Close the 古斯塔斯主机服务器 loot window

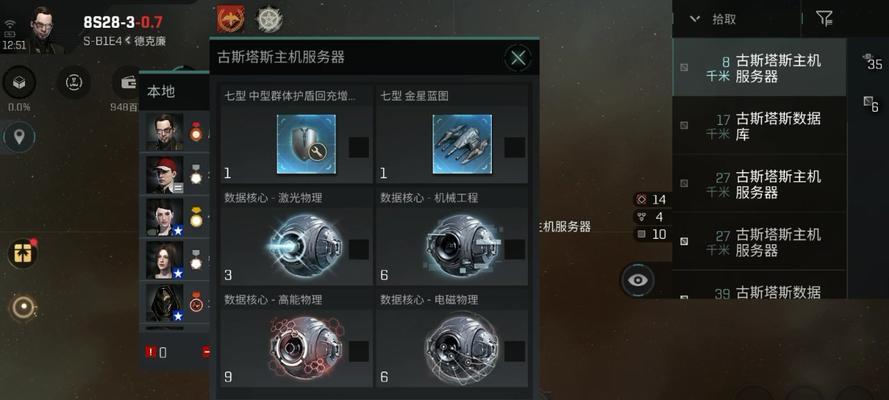(518, 57)
